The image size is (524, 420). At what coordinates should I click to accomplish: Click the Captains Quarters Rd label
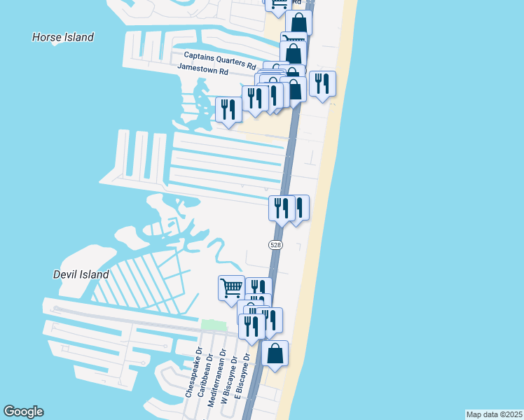click(x=220, y=60)
